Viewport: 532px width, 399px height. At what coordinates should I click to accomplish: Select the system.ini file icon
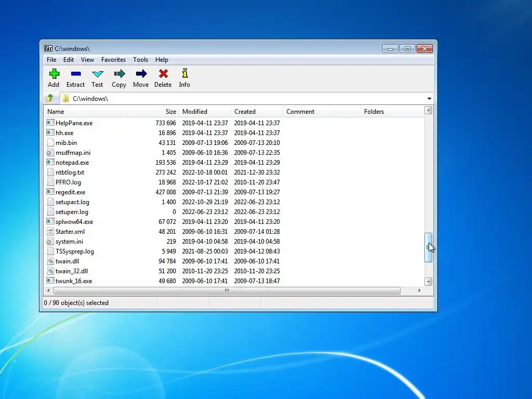[x=50, y=241]
